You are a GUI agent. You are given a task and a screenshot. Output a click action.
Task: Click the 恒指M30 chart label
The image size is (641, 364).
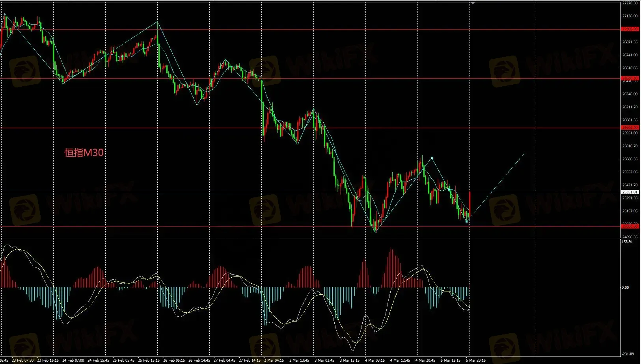coord(84,152)
